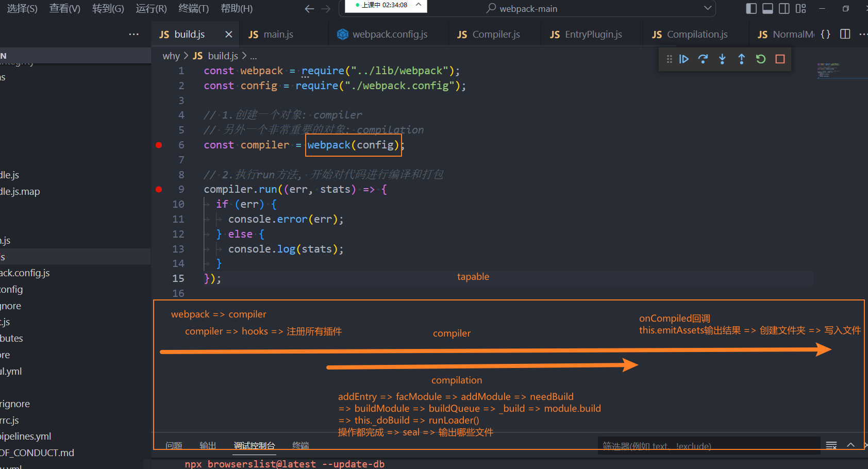Open the 选择(S) menu
Image resolution: width=868 pixels, height=469 pixels.
[x=22, y=9]
